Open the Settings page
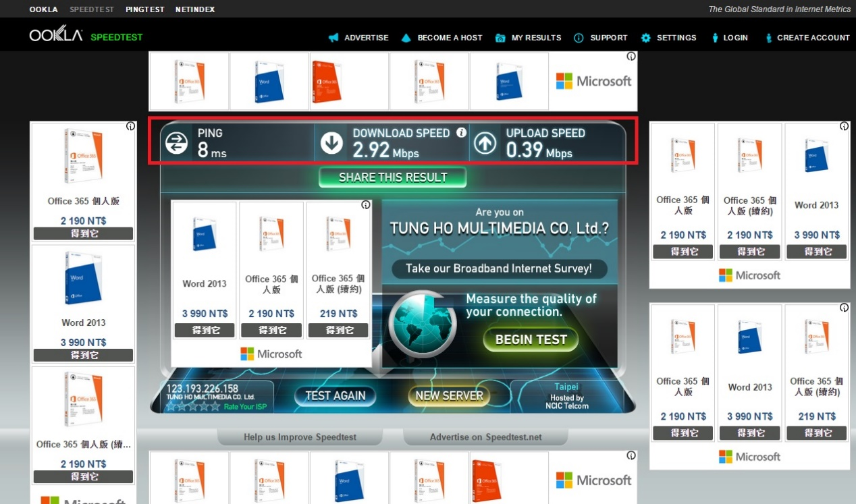This screenshot has width=856, height=504. point(668,38)
